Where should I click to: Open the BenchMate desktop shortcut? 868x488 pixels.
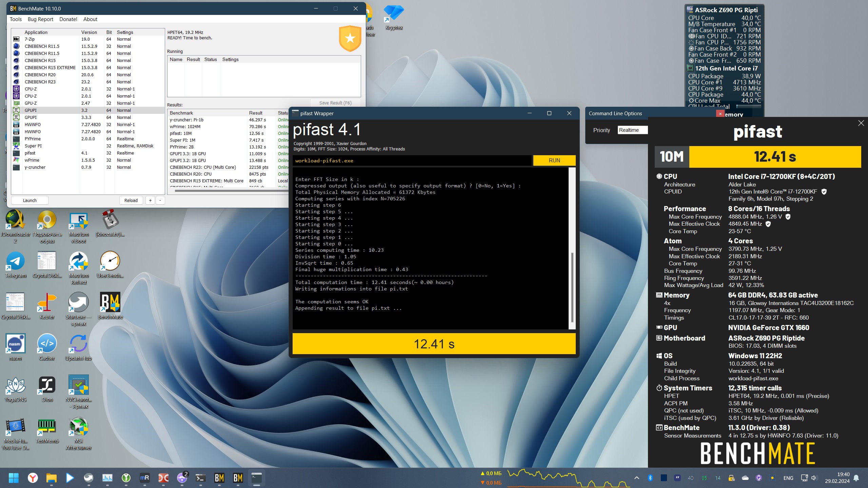(110, 306)
